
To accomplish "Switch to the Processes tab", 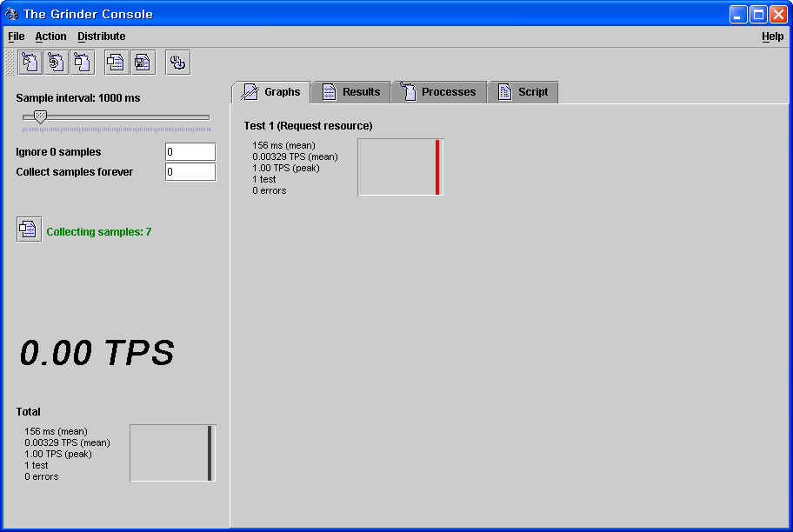I will pyautogui.click(x=439, y=92).
